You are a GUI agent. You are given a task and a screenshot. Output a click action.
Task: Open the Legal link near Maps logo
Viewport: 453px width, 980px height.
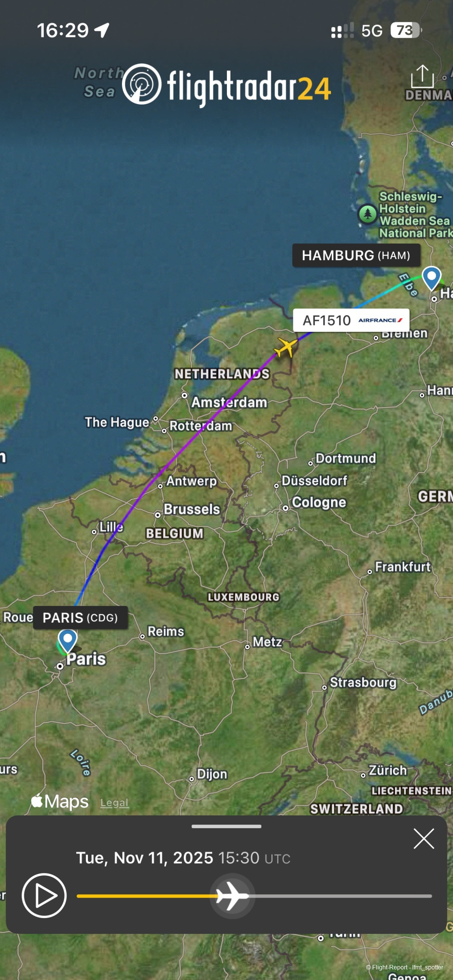click(114, 803)
